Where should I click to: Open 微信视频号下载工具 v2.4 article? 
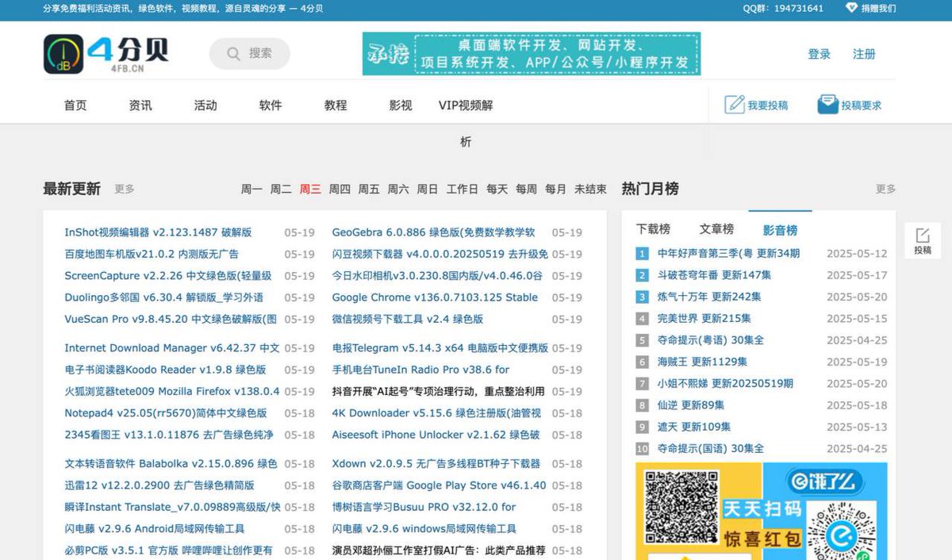click(408, 319)
